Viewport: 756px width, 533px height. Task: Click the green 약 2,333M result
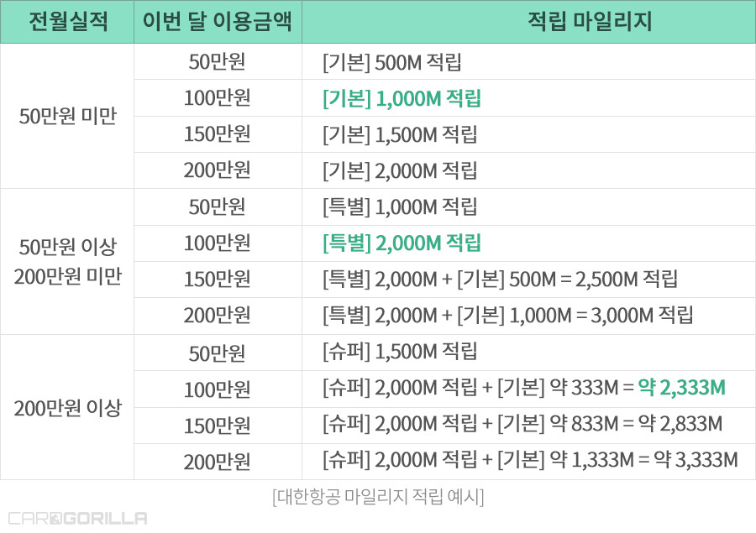coord(682,388)
